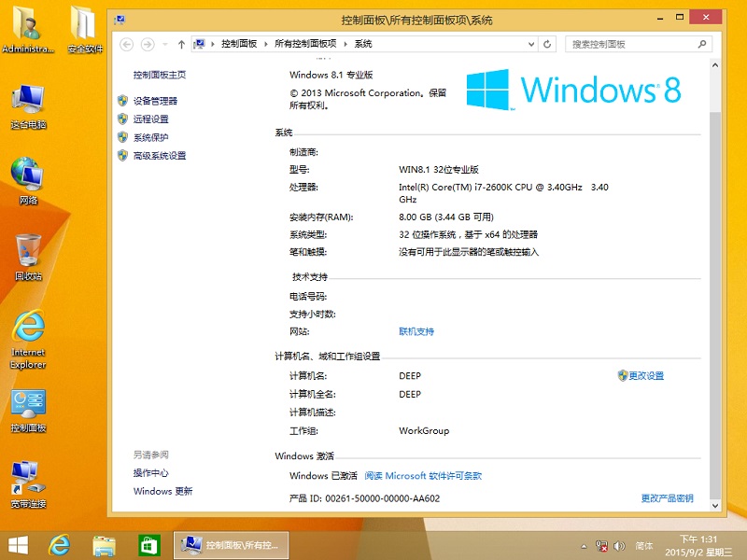The image size is (747, 560).
Task: Click the search magnifier icon
Action: [702, 44]
